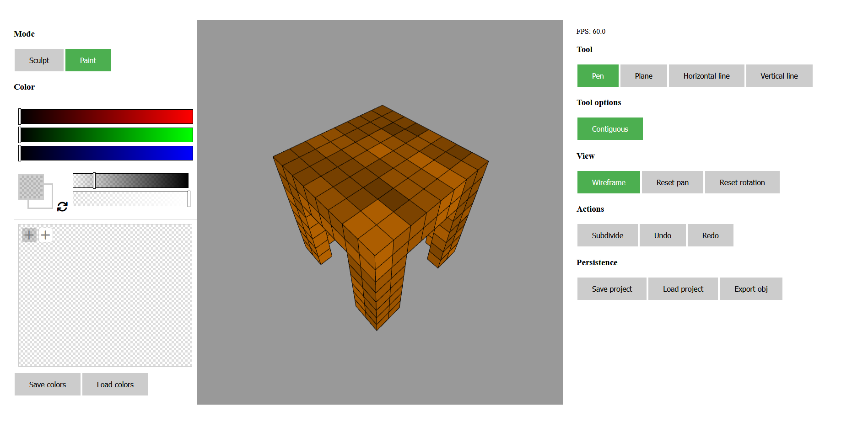Subdivide the voxel model
The height and width of the screenshot is (422, 868).
[607, 235]
